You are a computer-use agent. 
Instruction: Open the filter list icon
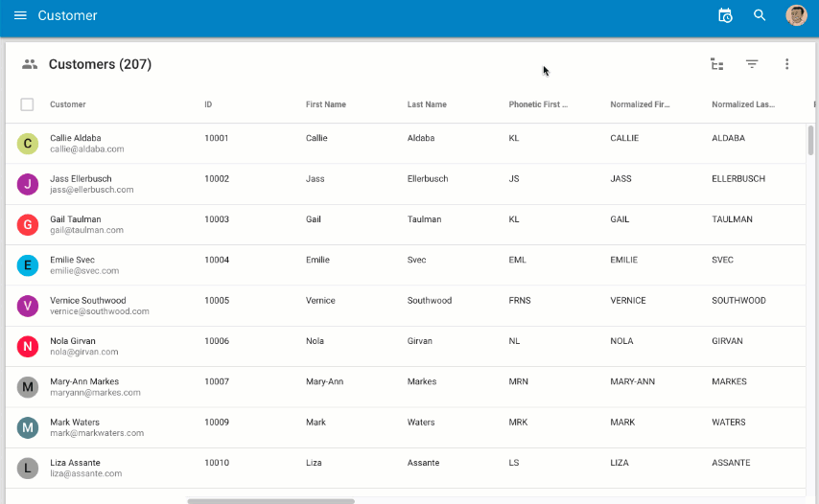point(752,64)
